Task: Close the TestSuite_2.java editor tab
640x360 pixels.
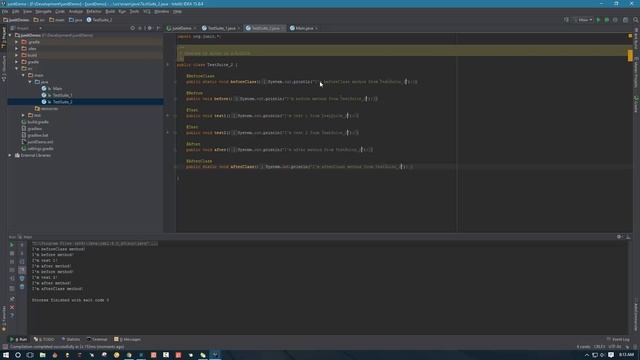Action: [283, 28]
